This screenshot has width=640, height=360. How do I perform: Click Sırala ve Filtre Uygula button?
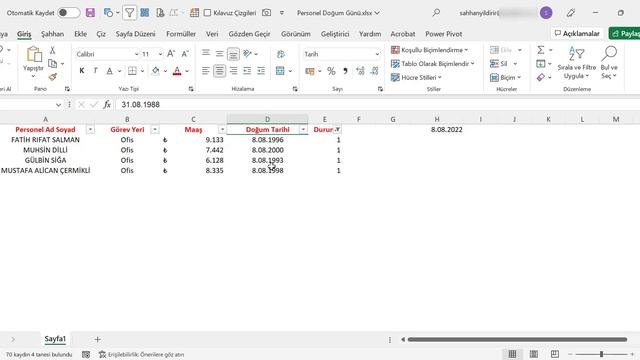577,62
